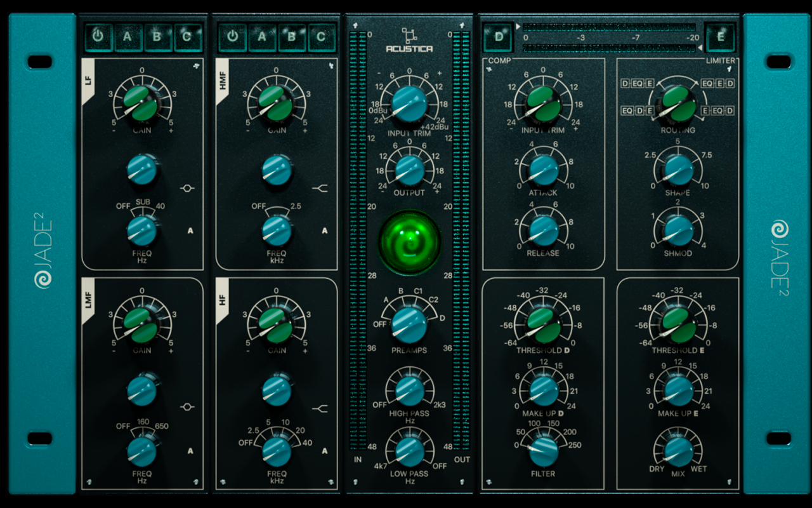Enable the E limiter button
This screenshot has height=508, width=812.
point(720,37)
